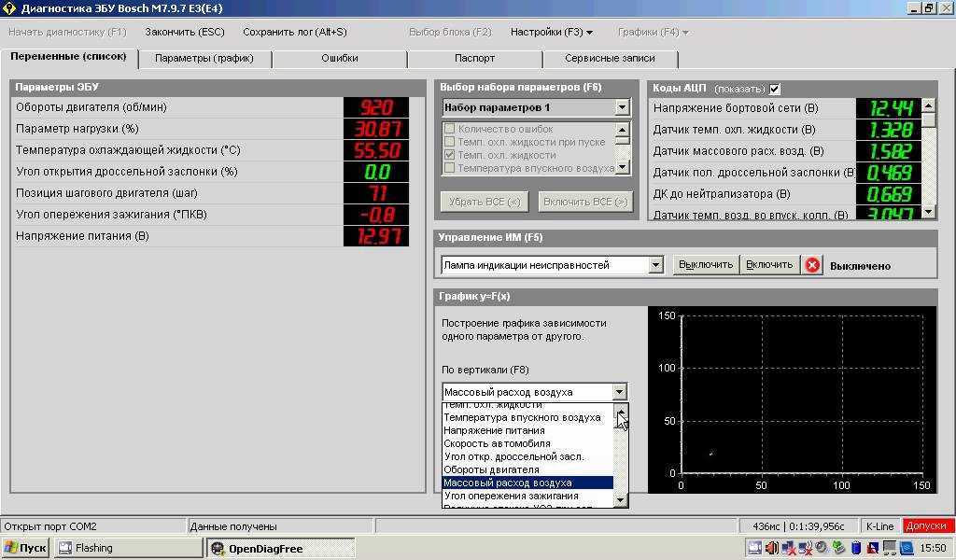This screenshot has width=956, height=560.
Task: Open the Лампа индикации неисправностей dropdown
Action: pyautogui.click(x=656, y=265)
